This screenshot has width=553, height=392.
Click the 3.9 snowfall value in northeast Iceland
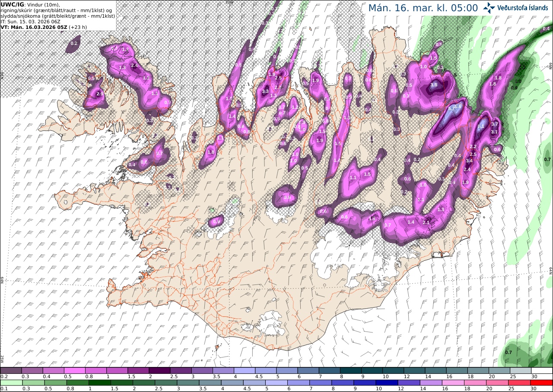click(x=434, y=85)
